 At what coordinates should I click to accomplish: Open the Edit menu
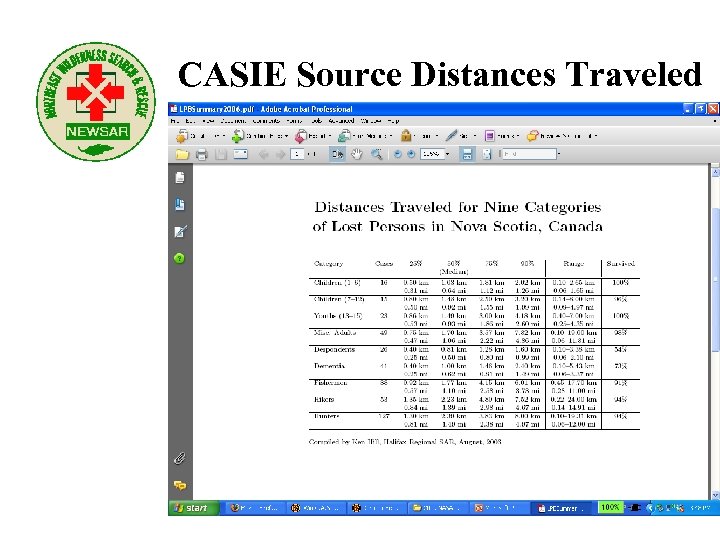pyautogui.click(x=190, y=121)
